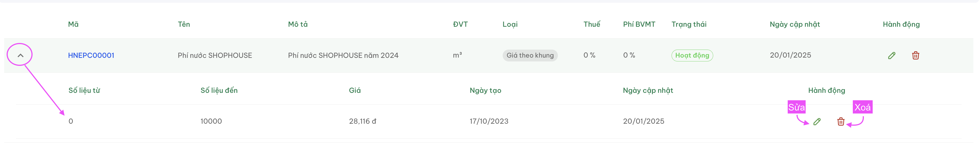Sort by the Mã column header
Viewport: 980px width, 146px height.
(73, 24)
